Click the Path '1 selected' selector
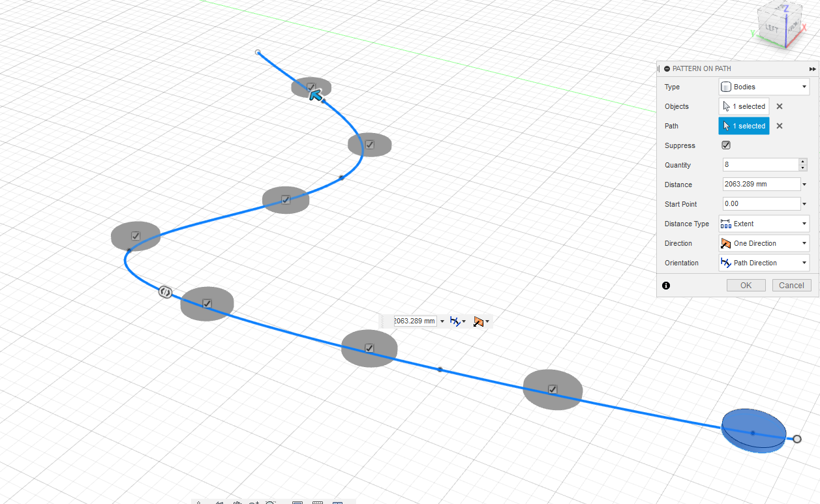The height and width of the screenshot is (504, 820). 744,126
